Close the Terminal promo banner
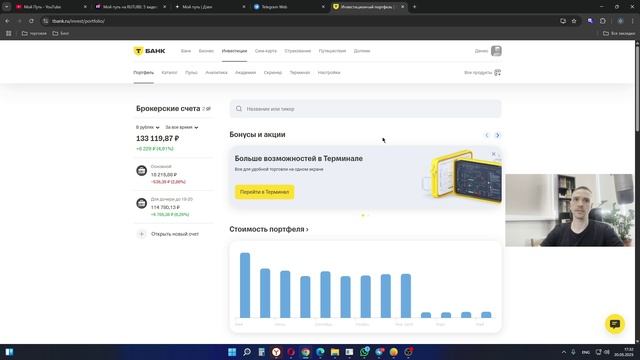The width and height of the screenshot is (640, 360). click(493, 154)
